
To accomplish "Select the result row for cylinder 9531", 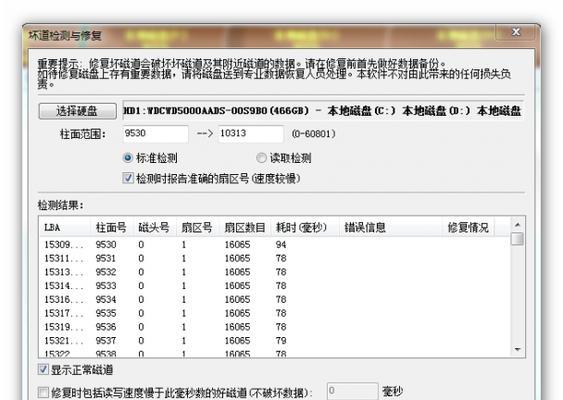I will pos(275,258).
